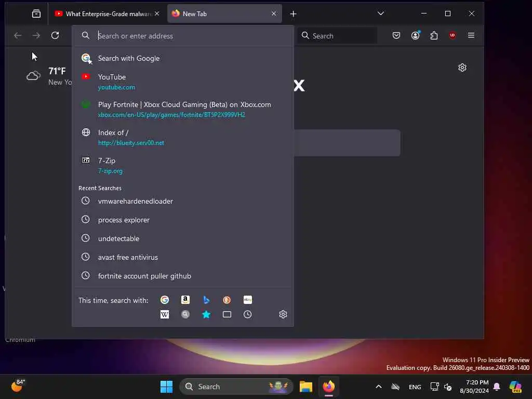The width and height of the screenshot is (532, 399).
Task: Search this time with Bing icon
Action: click(206, 300)
